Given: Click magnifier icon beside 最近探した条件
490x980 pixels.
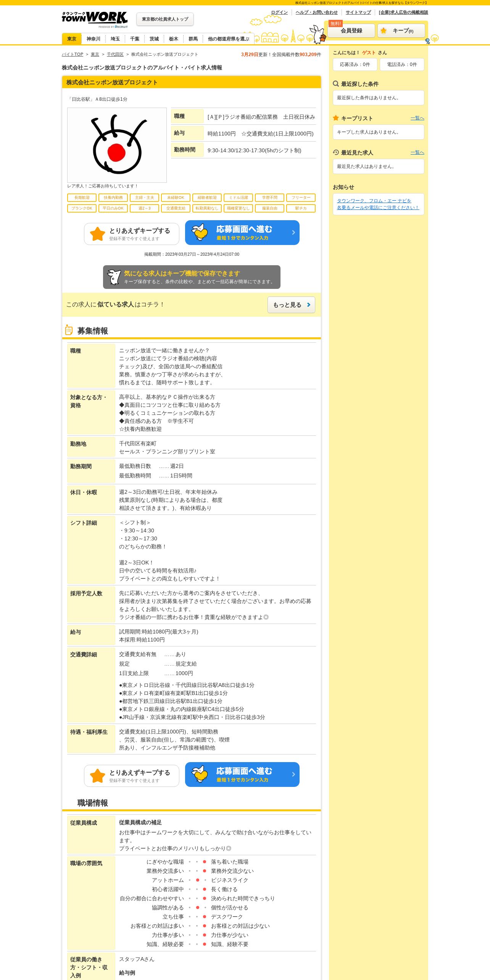Looking at the screenshot, I should pyautogui.click(x=336, y=84).
